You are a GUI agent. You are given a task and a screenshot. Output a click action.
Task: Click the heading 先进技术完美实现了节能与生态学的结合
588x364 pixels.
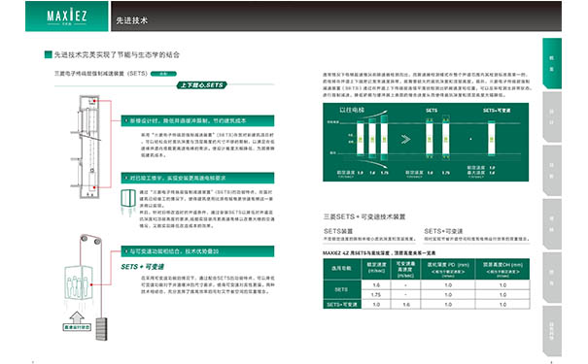pyautogui.click(x=117, y=54)
